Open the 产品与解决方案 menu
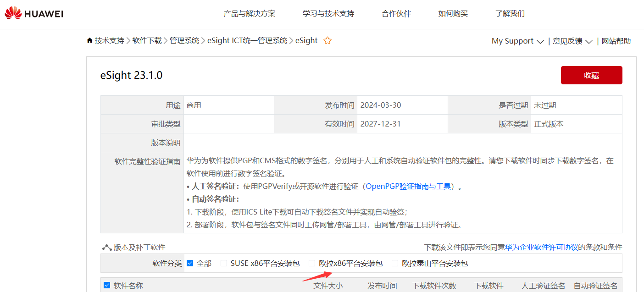 [x=250, y=13]
